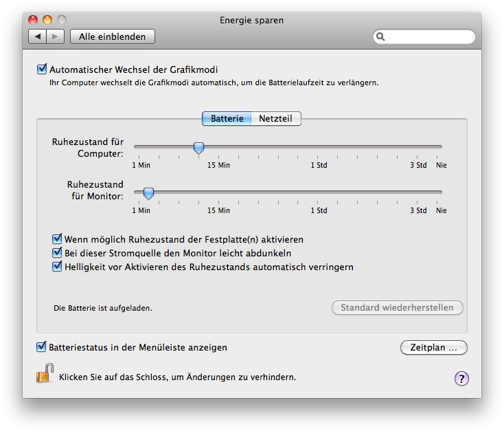504x431 pixels.
Task: Uncheck Batteriestatus in der Menüleiste anzeigen
Action: click(41, 346)
